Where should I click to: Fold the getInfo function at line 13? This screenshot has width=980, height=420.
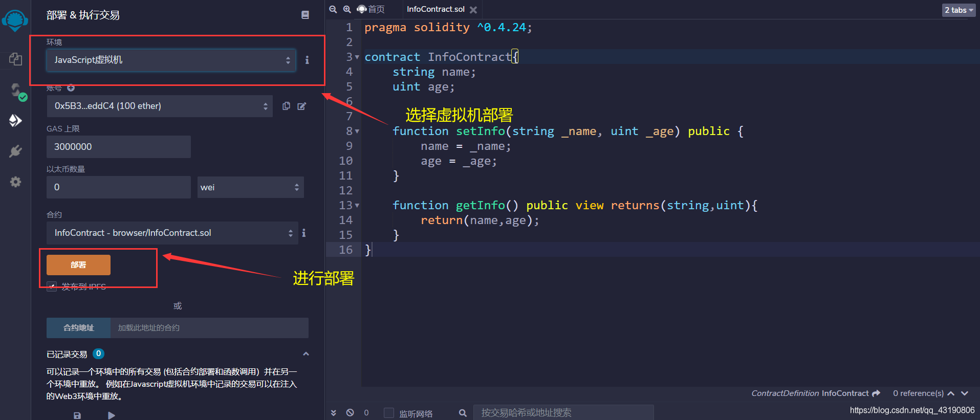click(357, 206)
